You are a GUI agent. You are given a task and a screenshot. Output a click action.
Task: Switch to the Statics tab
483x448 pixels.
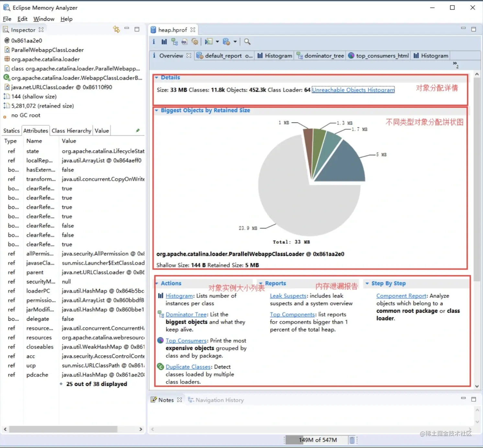point(11,130)
